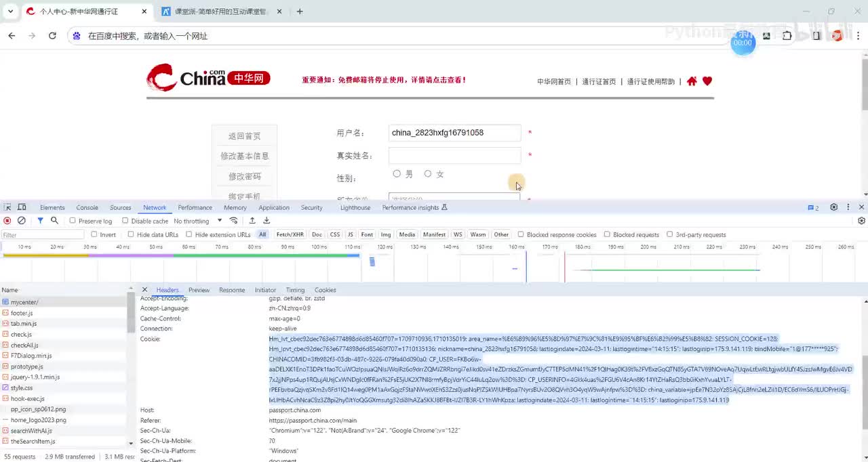Click the China.com 中华网 logo

point(209,77)
